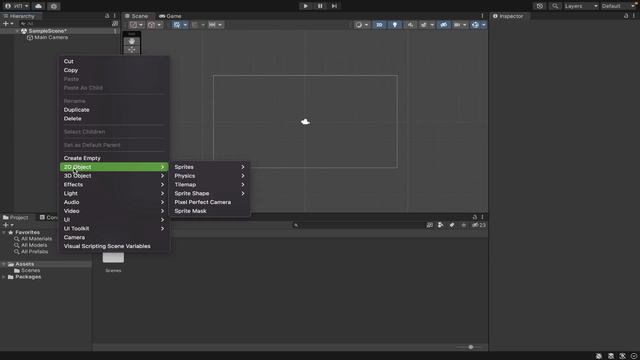Select the Scenes folder thumbnail
The height and width of the screenshot is (360, 640).
[x=113, y=261]
